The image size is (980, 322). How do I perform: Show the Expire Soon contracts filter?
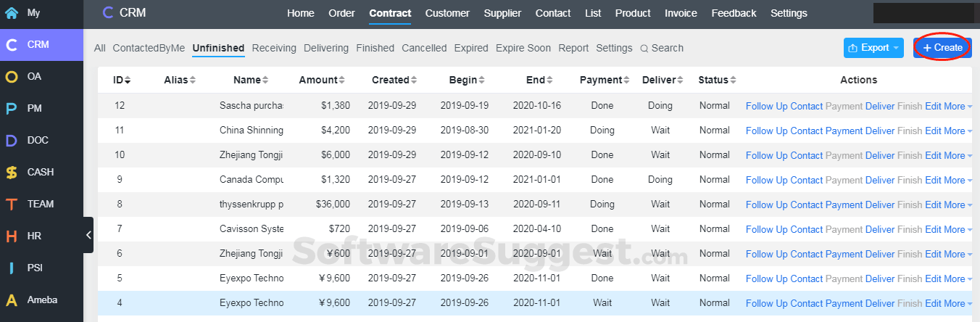tap(523, 48)
